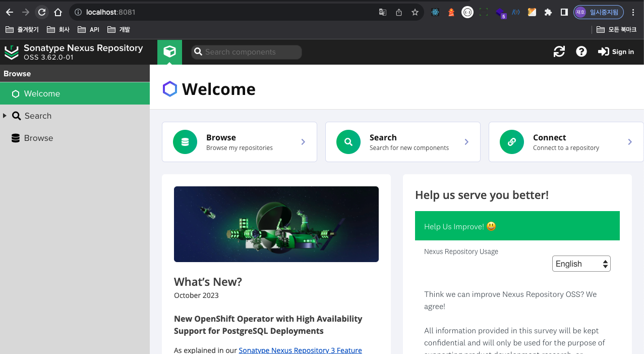Click the refresh icon in Nexus header

pyautogui.click(x=559, y=52)
